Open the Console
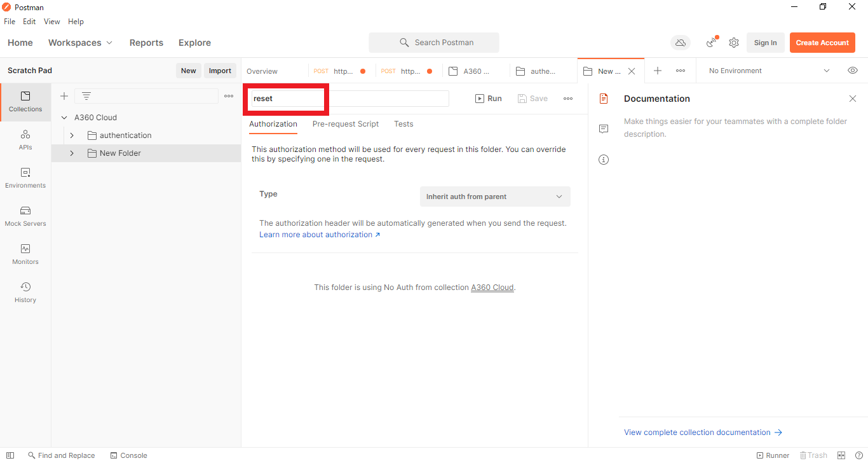Viewport: 868px width, 463px height. (x=128, y=455)
